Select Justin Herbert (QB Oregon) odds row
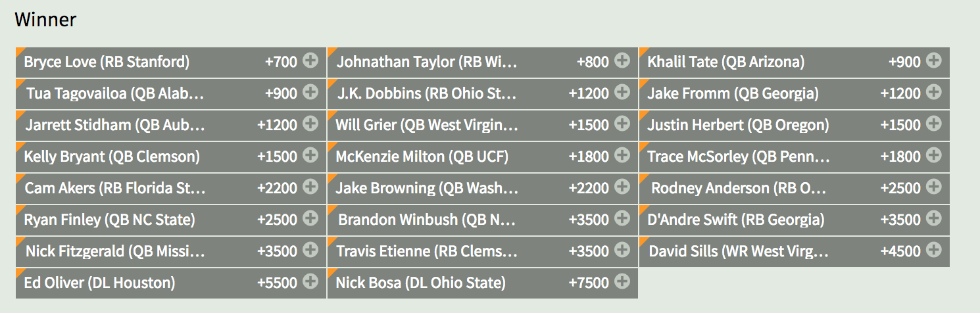Image resolution: width=980 pixels, height=313 pixels. click(x=794, y=125)
